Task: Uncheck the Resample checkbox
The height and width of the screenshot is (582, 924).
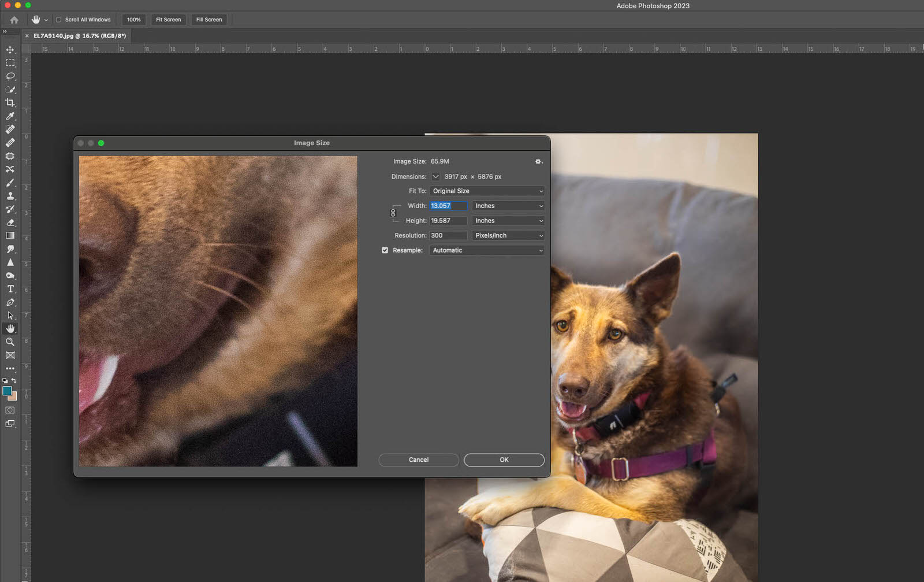Action: pyautogui.click(x=385, y=250)
